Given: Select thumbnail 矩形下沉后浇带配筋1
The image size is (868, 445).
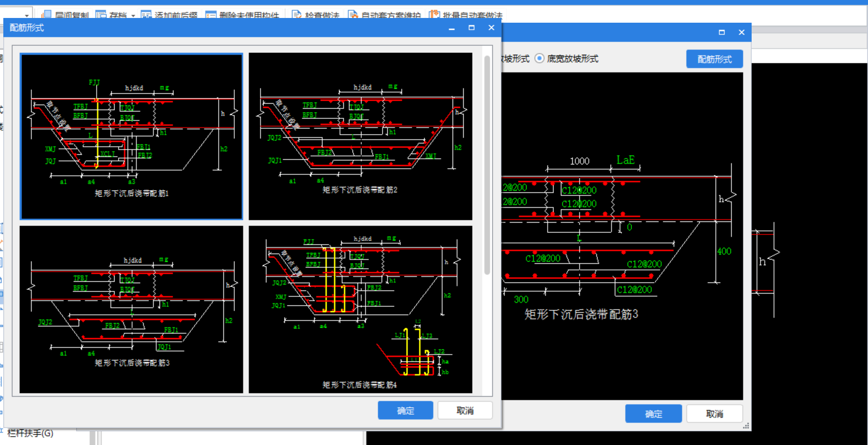Looking at the screenshot, I should 132,136.
